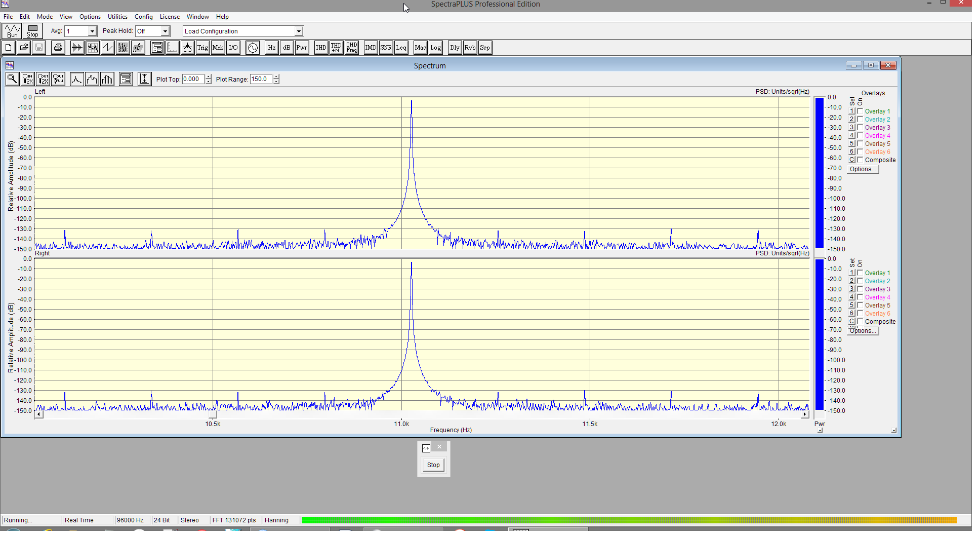Viewport: 980px width, 535px height.
Task: Open the Utilities menu
Action: 117,17
